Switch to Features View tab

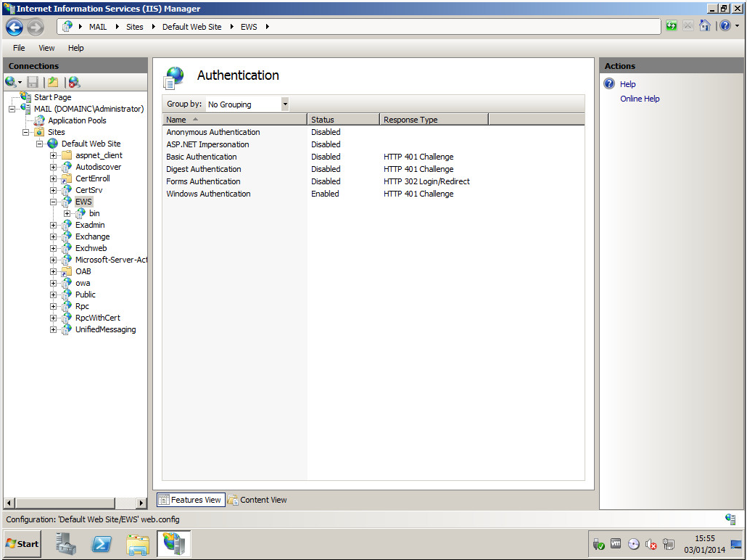tap(191, 500)
